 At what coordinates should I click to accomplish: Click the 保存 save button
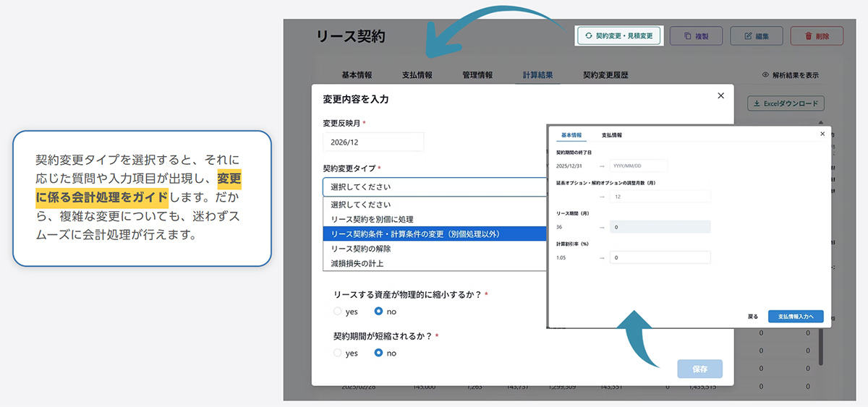pyautogui.click(x=699, y=369)
